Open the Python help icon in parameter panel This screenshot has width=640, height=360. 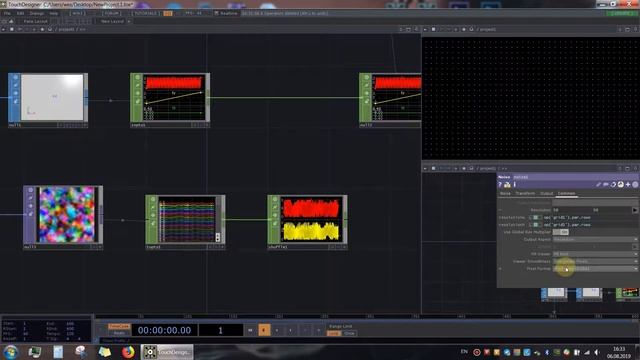(507, 185)
